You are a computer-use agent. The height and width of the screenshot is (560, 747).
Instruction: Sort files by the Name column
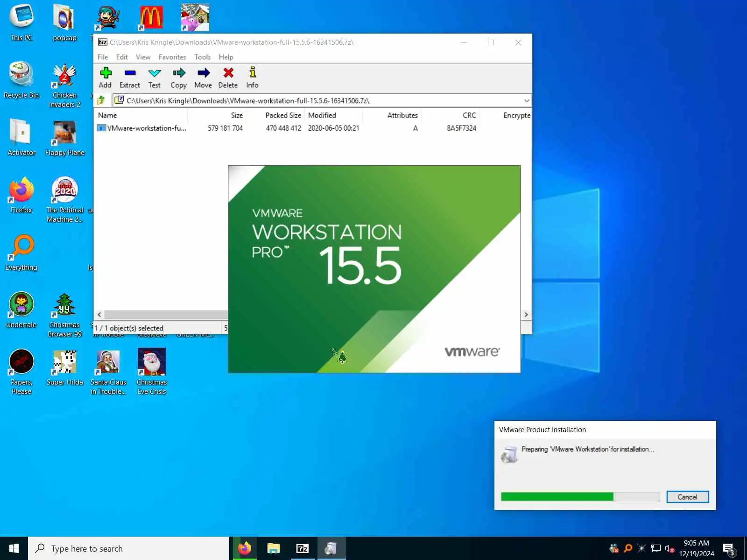[x=141, y=115]
